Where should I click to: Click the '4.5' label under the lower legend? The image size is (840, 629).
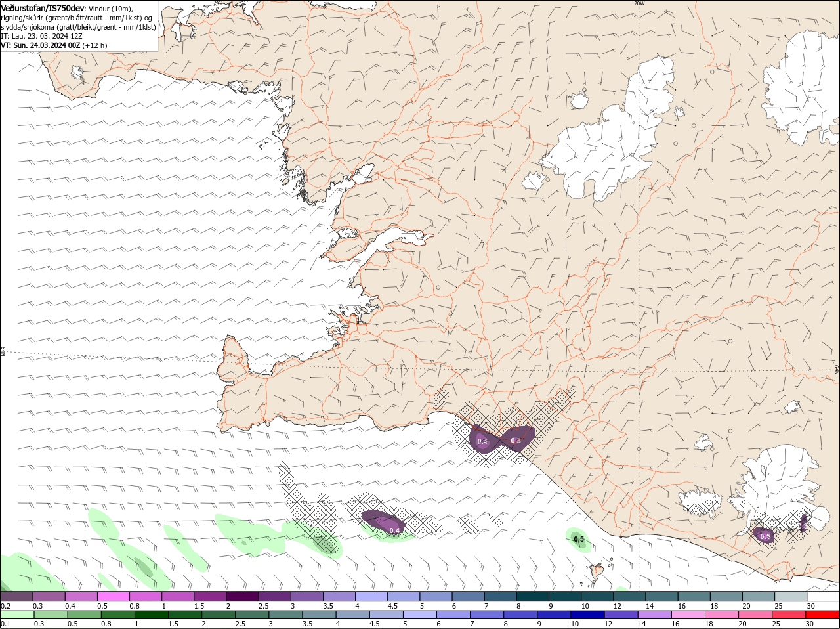point(375,624)
